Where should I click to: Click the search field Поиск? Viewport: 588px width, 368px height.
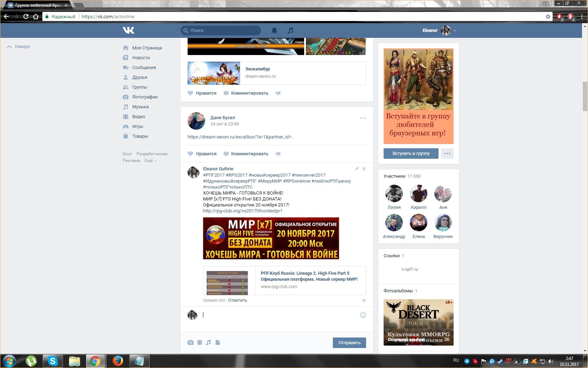point(221,30)
